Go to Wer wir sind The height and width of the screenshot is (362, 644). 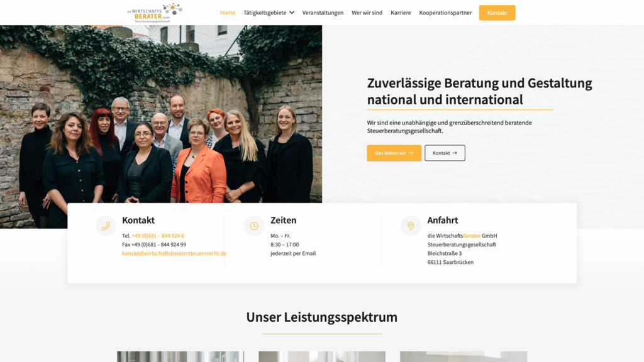tap(367, 13)
